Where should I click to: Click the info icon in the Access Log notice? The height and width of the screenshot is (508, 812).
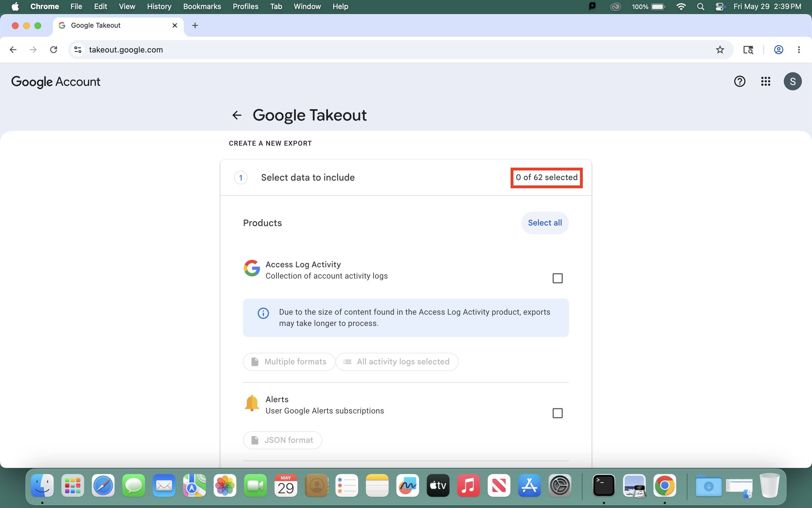point(263,313)
